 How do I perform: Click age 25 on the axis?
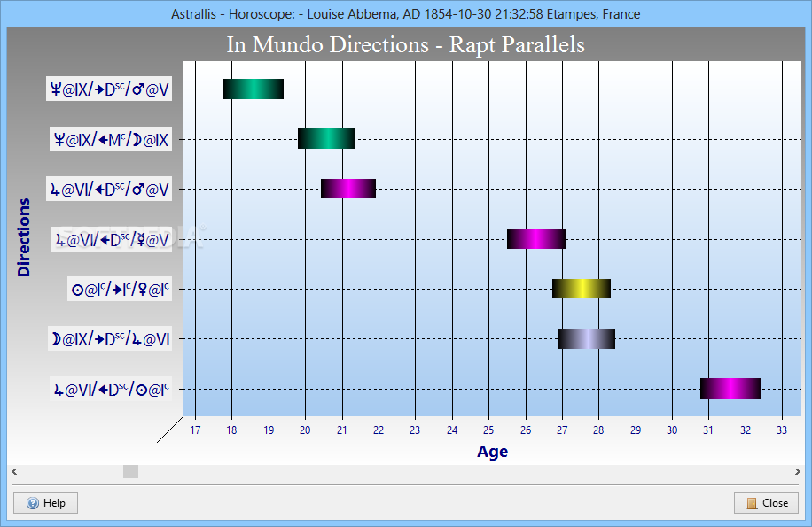pyautogui.click(x=488, y=430)
